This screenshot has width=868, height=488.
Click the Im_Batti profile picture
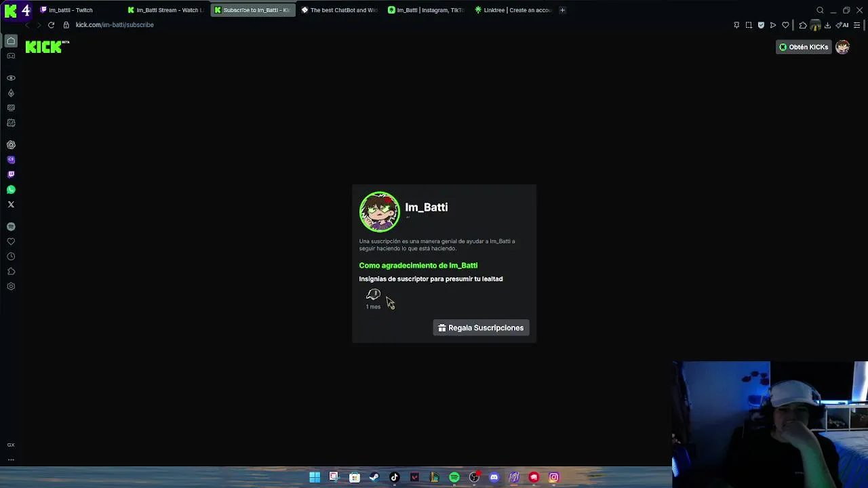(x=380, y=212)
